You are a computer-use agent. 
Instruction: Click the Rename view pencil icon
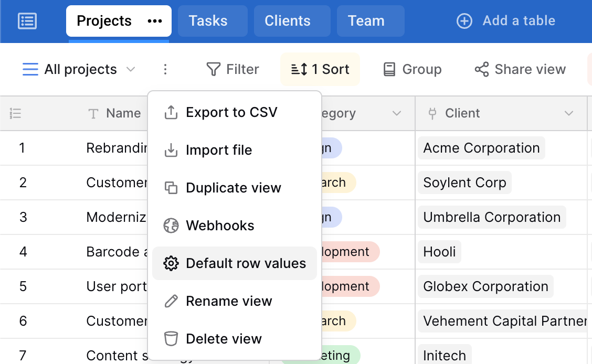click(x=171, y=301)
